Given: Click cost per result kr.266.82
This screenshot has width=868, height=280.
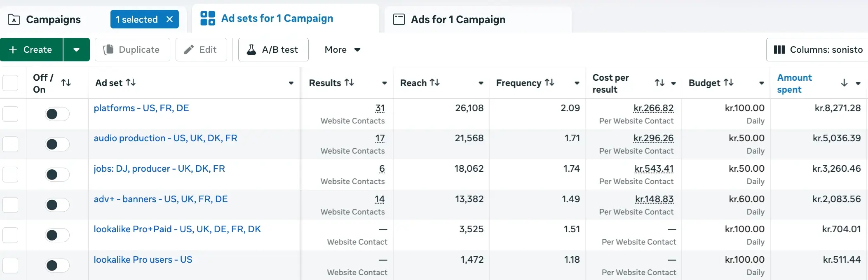Looking at the screenshot, I should point(653,108).
